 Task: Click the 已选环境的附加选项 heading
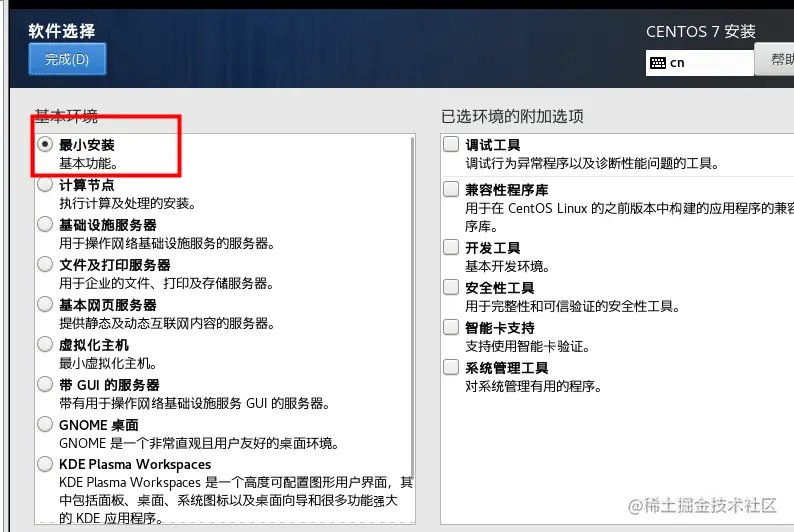(512, 116)
